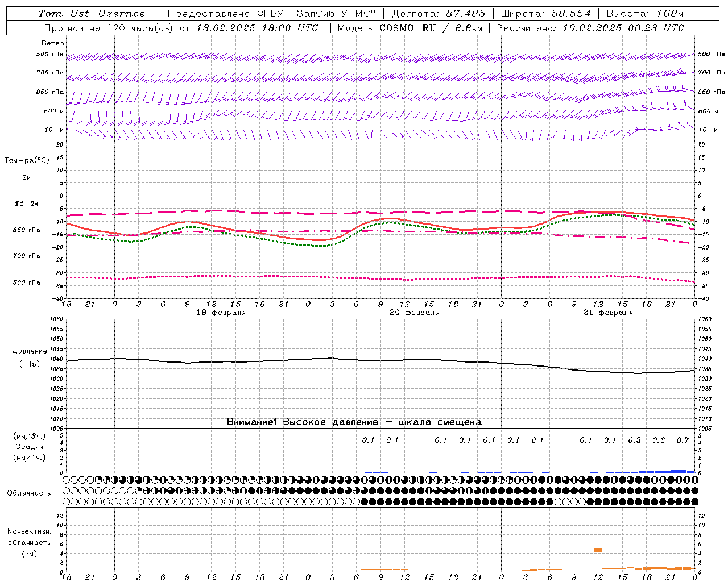The height and width of the screenshot is (582, 728).
Task: Click the (мм/1ч.) precipitation unit label
Action: pos(29,458)
